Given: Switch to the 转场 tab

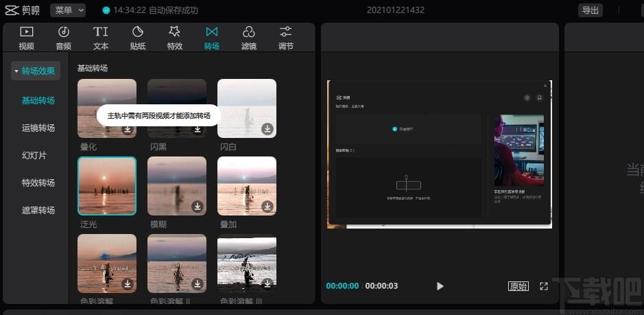Looking at the screenshot, I should click(212, 38).
